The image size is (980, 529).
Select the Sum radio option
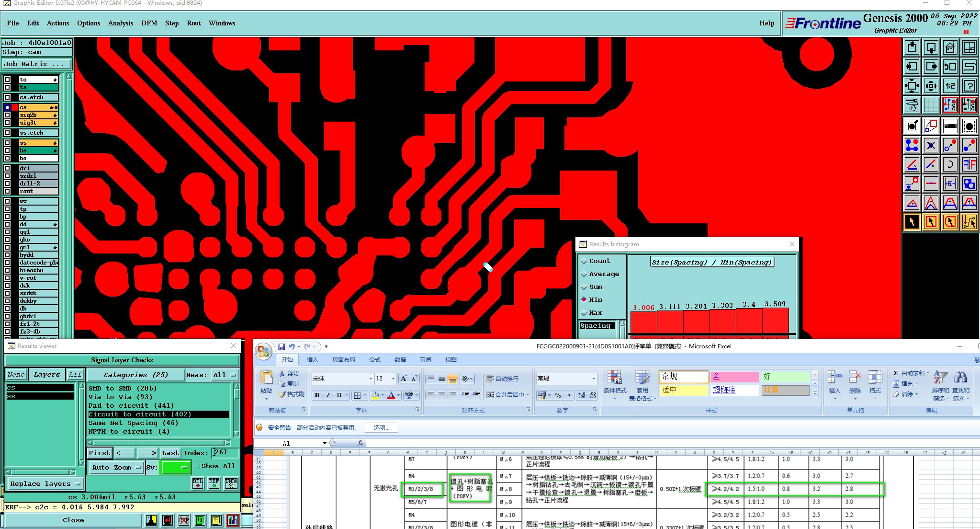click(584, 287)
